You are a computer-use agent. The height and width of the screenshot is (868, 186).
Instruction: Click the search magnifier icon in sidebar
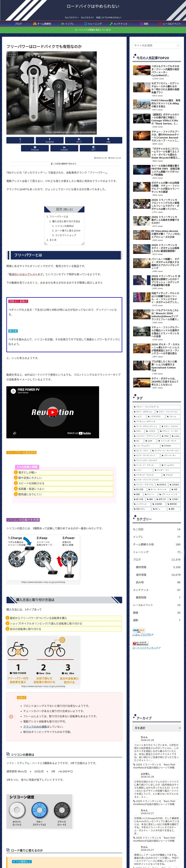pyautogui.click(x=178, y=45)
